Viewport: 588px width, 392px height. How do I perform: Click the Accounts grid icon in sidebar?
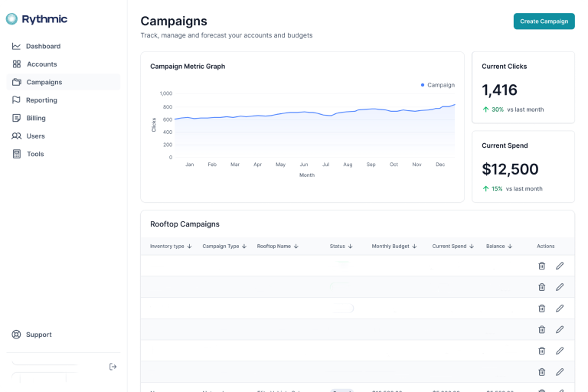point(17,64)
